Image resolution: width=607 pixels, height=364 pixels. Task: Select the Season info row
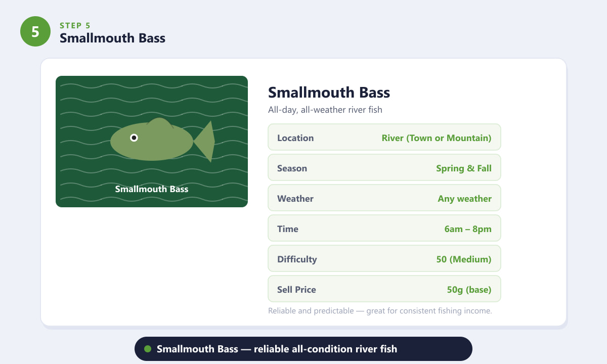tap(384, 167)
